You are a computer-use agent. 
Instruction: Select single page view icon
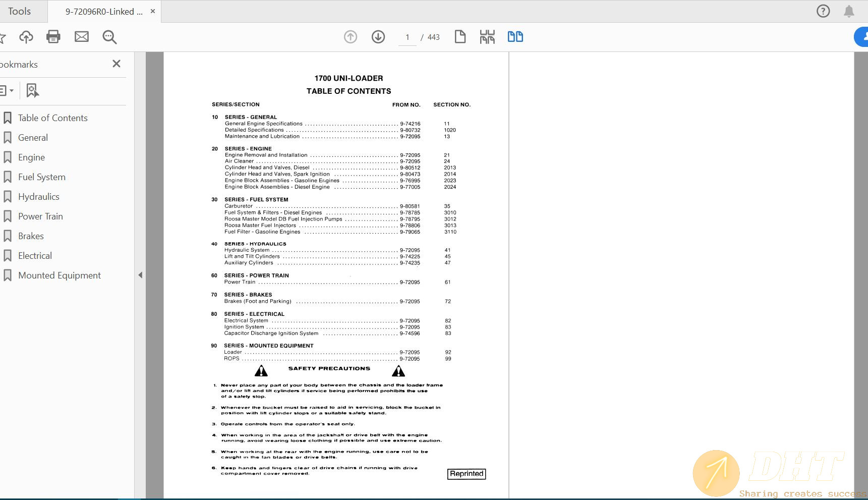pos(460,37)
